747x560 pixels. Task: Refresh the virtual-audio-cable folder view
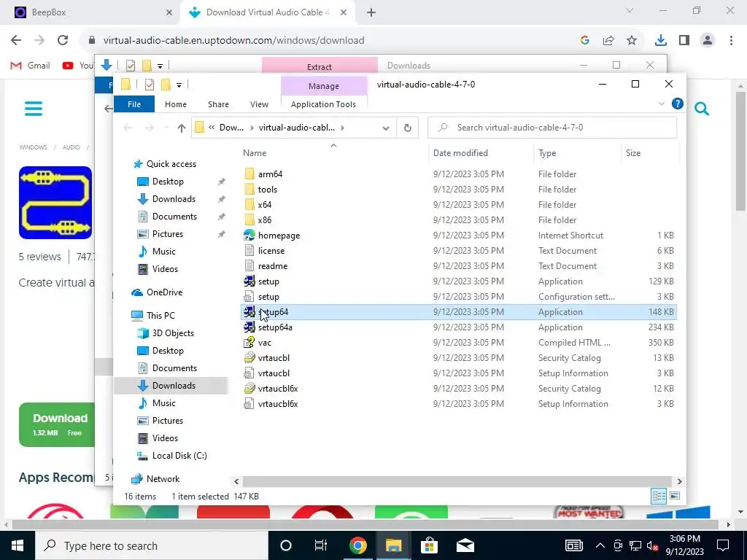click(x=407, y=128)
